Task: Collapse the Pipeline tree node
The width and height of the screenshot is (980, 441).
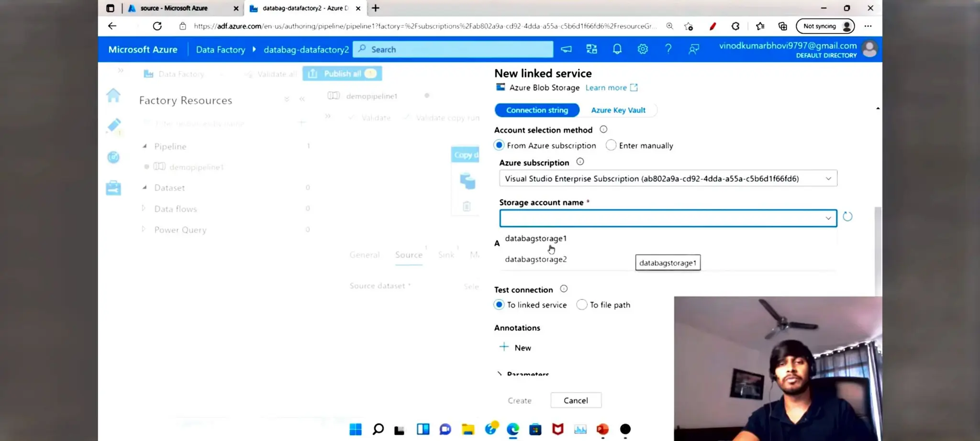Action: [x=145, y=146]
